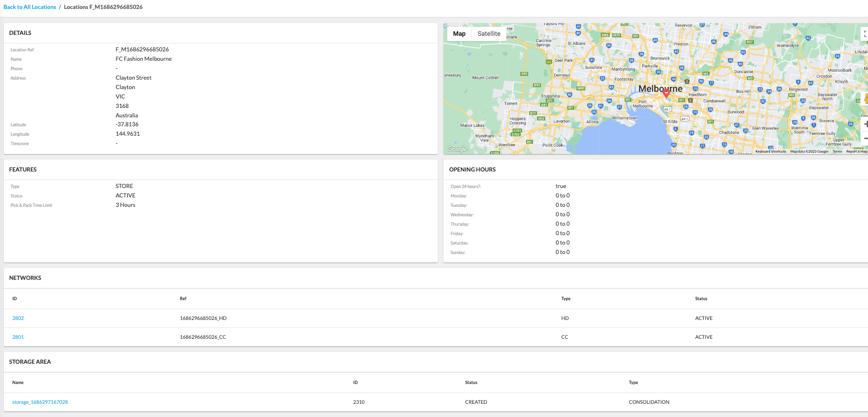868x417 pixels.
Task: Click the Google logo on the map
Action: click(457, 149)
